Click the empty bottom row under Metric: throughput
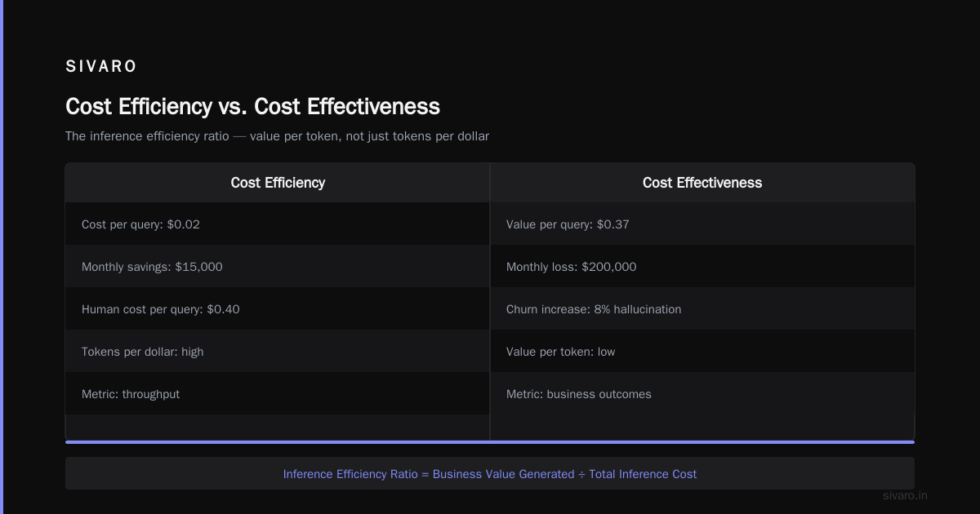Image resolution: width=980 pixels, height=514 pixels. click(x=278, y=427)
